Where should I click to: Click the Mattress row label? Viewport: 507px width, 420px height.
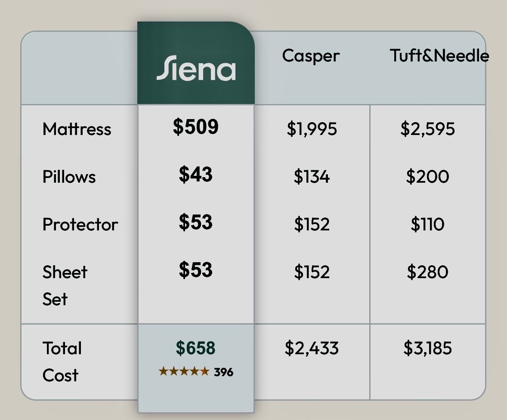(x=77, y=129)
